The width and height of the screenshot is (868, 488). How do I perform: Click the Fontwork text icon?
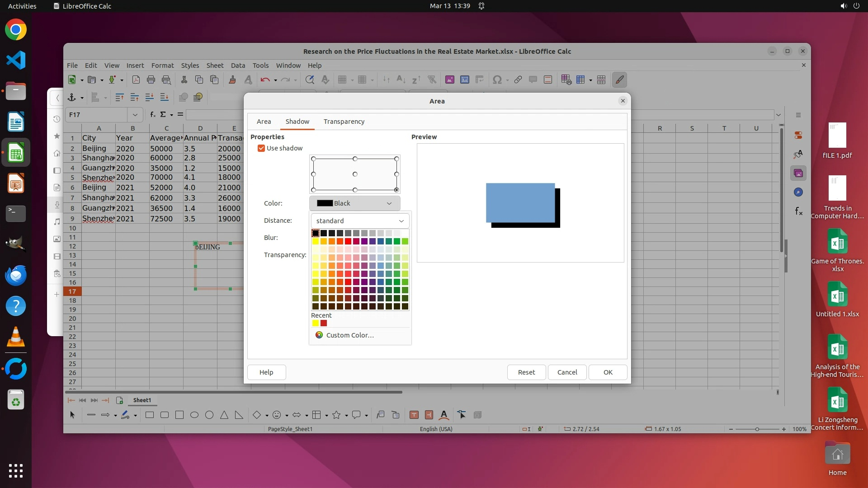(444, 415)
